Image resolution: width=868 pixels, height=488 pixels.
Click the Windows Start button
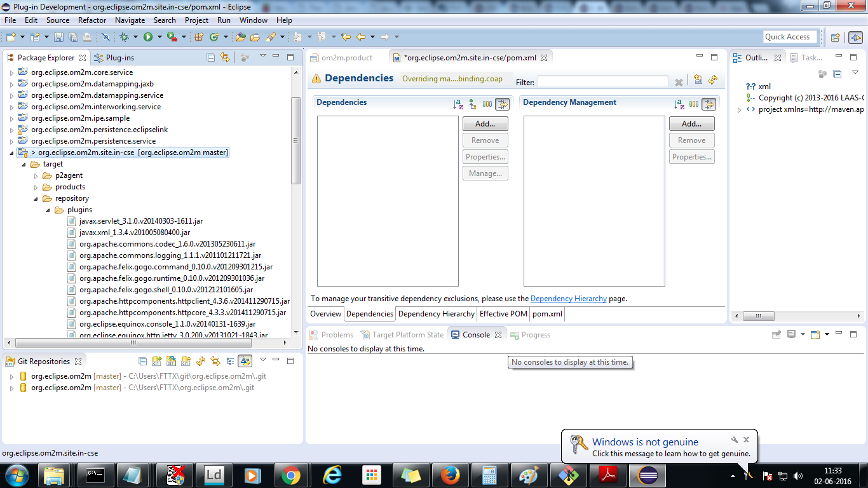pyautogui.click(x=17, y=475)
